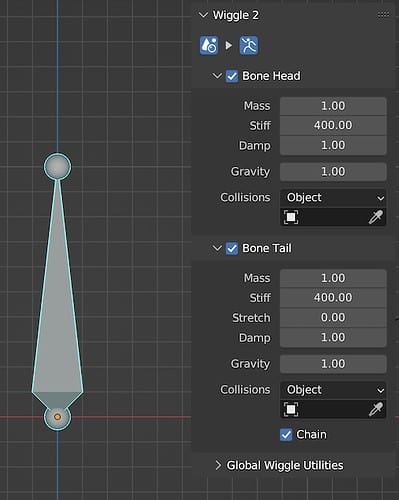Click the eyedropper in Bone Tail collisions
The image size is (399, 500).
pos(376,409)
